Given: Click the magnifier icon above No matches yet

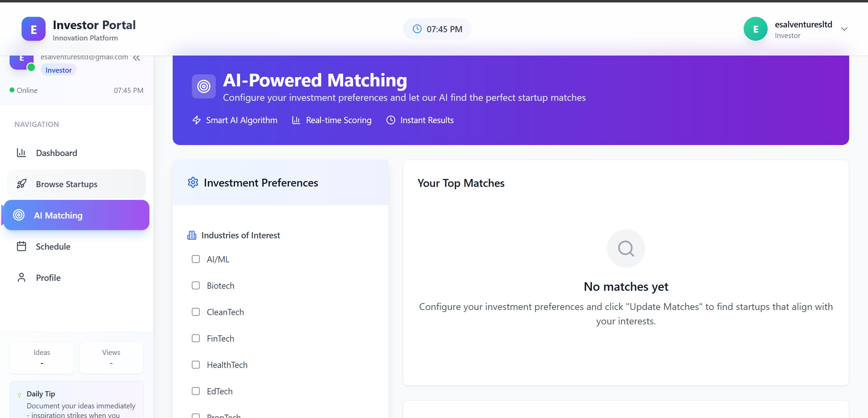Looking at the screenshot, I should pyautogui.click(x=626, y=248).
